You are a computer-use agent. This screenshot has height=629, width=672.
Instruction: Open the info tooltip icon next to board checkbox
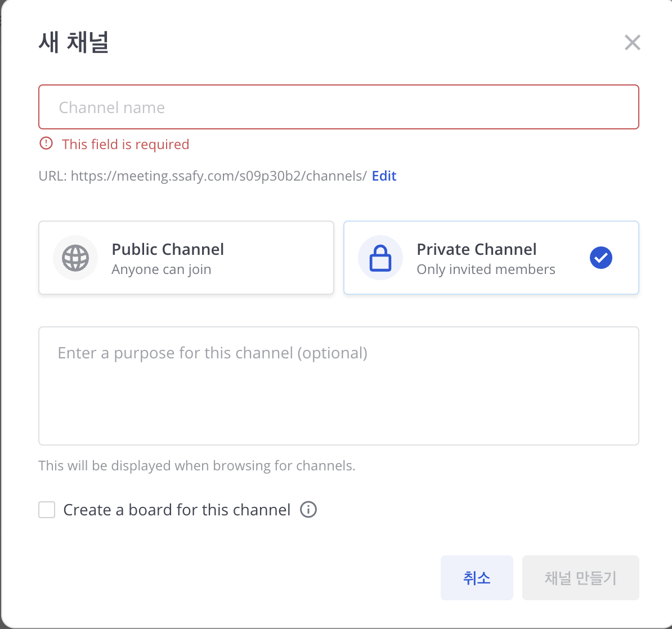point(308,510)
